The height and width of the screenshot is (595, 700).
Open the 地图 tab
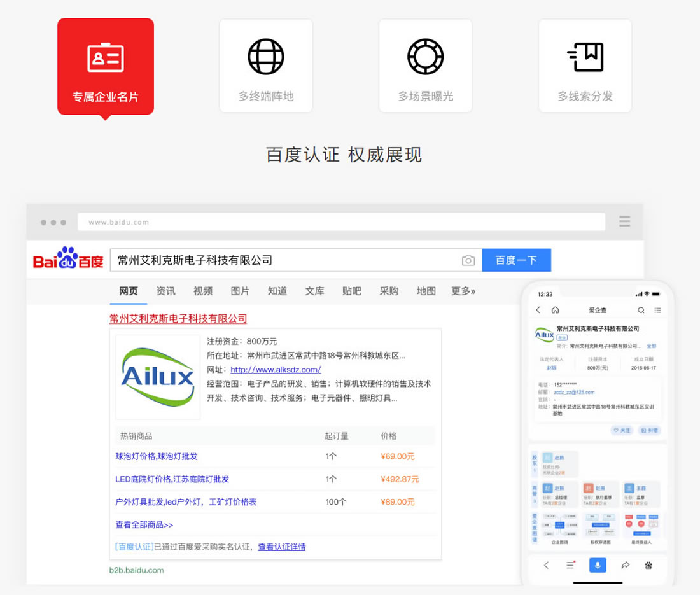(x=426, y=291)
